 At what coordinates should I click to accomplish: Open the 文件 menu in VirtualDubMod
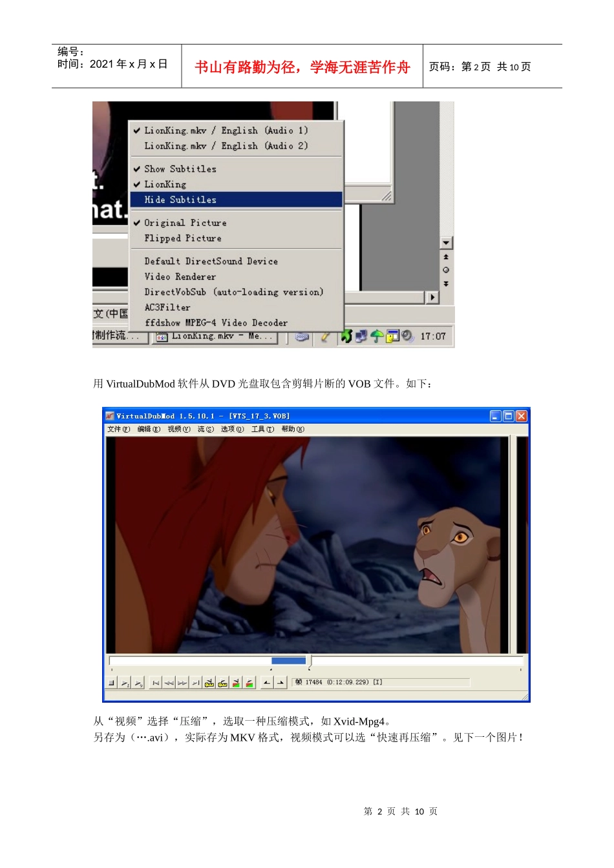[118, 429]
